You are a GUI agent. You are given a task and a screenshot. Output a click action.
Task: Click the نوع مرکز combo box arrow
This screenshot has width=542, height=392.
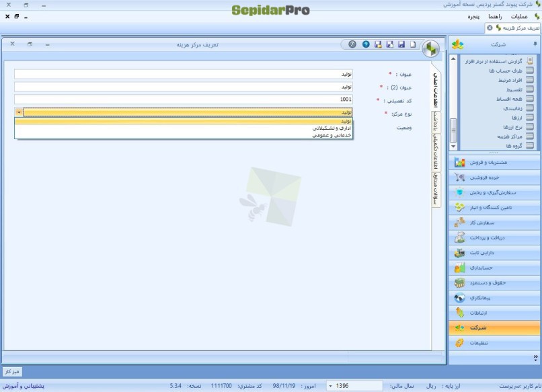pyautogui.click(x=19, y=112)
